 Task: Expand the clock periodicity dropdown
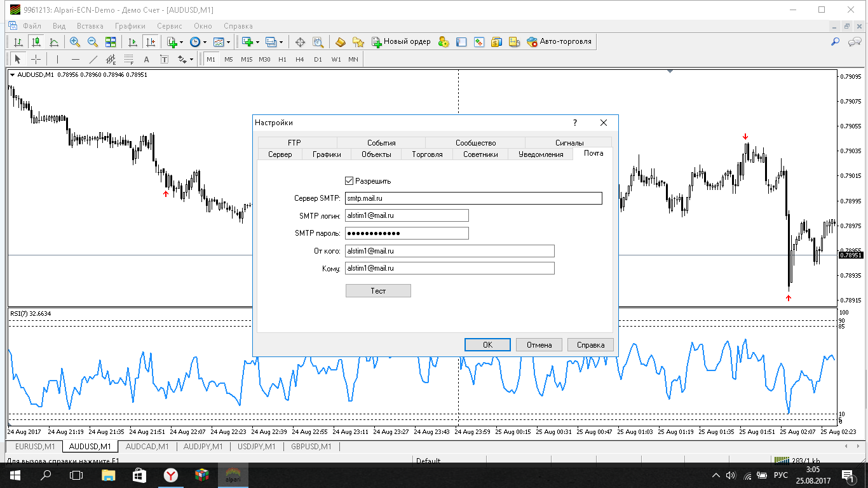[x=205, y=42]
